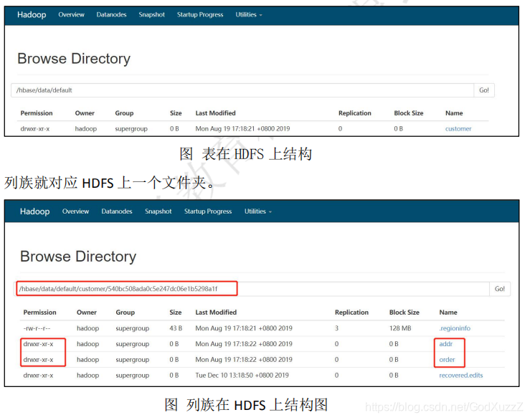Click Size header in upper table
The width and height of the screenshot is (530, 420).
coord(176,113)
